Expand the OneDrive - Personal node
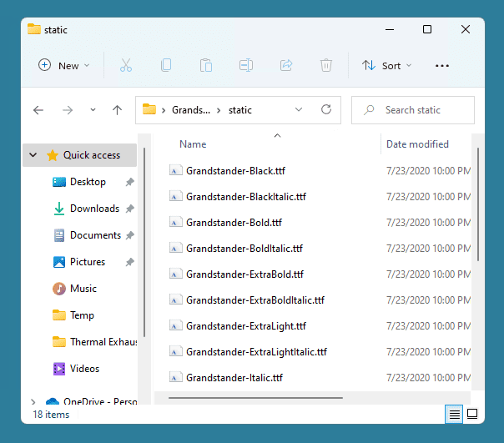The height and width of the screenshot is (443, 504). [33, 401]
